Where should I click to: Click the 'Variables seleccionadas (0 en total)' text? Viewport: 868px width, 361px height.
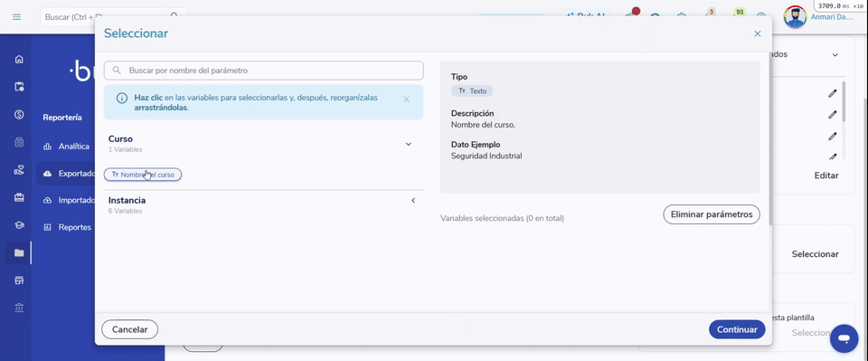point(502,218)
